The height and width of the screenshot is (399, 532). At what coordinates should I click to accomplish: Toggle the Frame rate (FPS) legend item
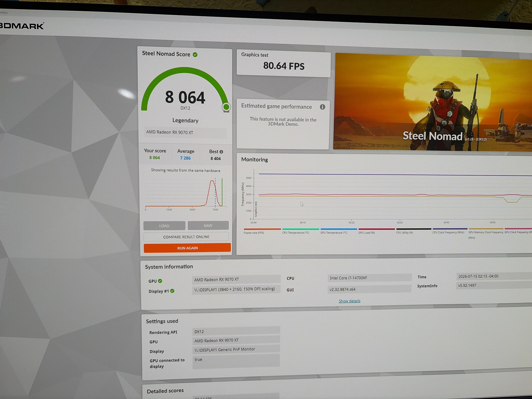[262, 231]
